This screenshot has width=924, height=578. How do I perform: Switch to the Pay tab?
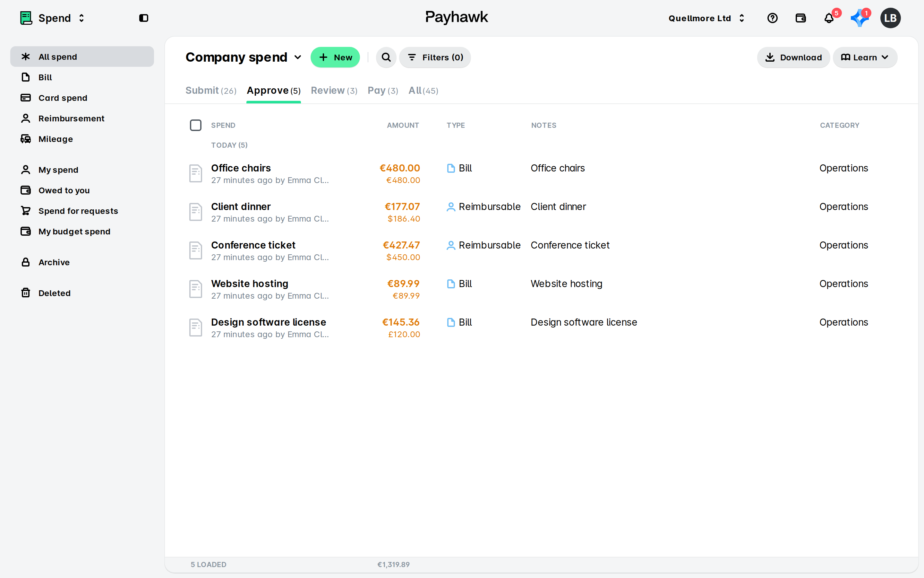point(383,91)
